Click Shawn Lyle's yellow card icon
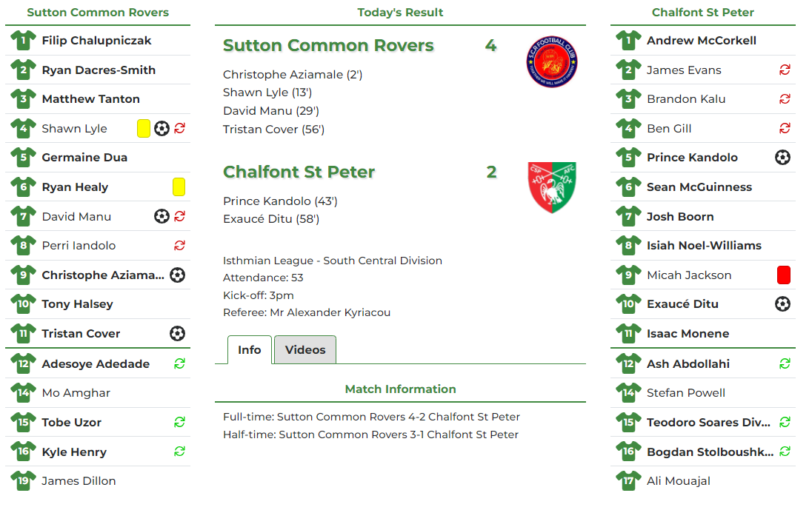The height and width of the screenshot is (510, 812). (142, 128)
